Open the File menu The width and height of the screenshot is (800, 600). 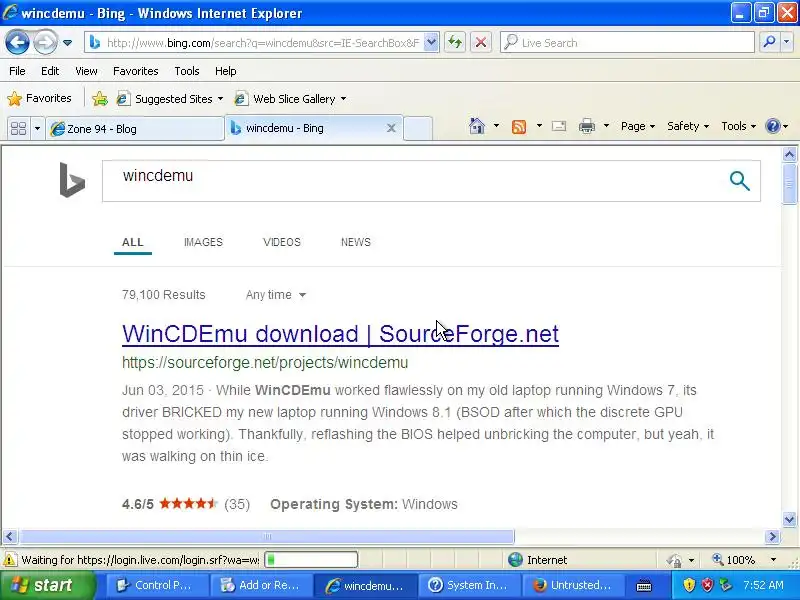pos(17,71)
